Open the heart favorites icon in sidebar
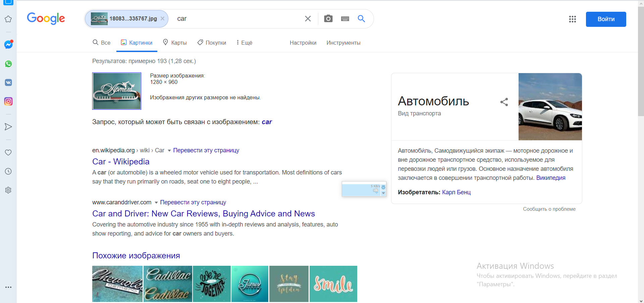The image size is (644, 303). 8,153
